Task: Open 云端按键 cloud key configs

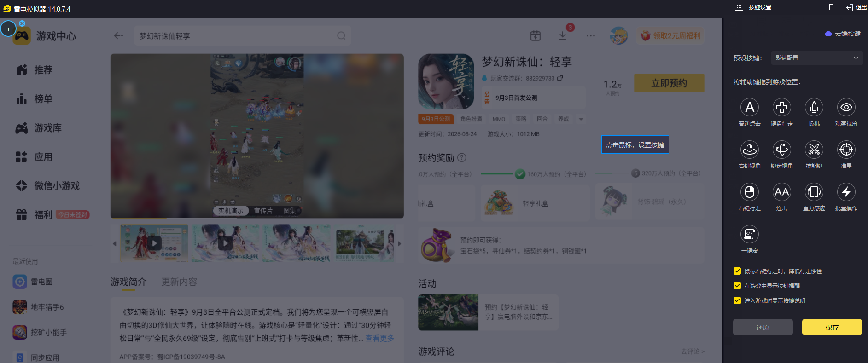Action: click(x=843, y=34)
